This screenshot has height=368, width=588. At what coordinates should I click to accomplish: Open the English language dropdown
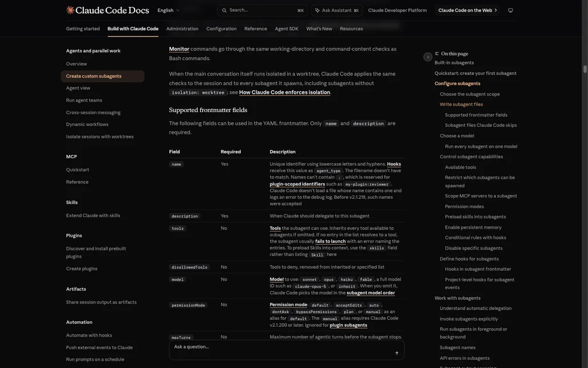tap(168, 10)
